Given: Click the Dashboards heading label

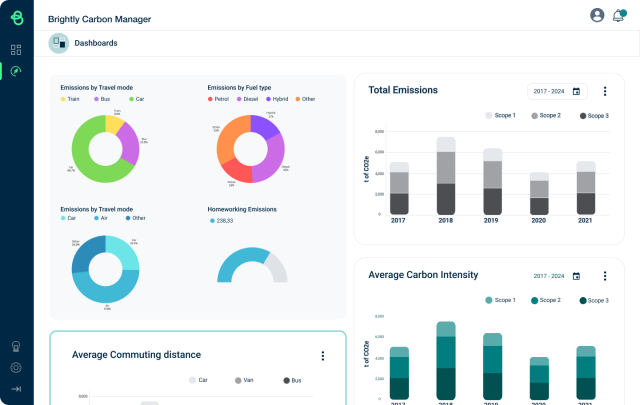Looking at the screenshot, I should tap(96, 43).
